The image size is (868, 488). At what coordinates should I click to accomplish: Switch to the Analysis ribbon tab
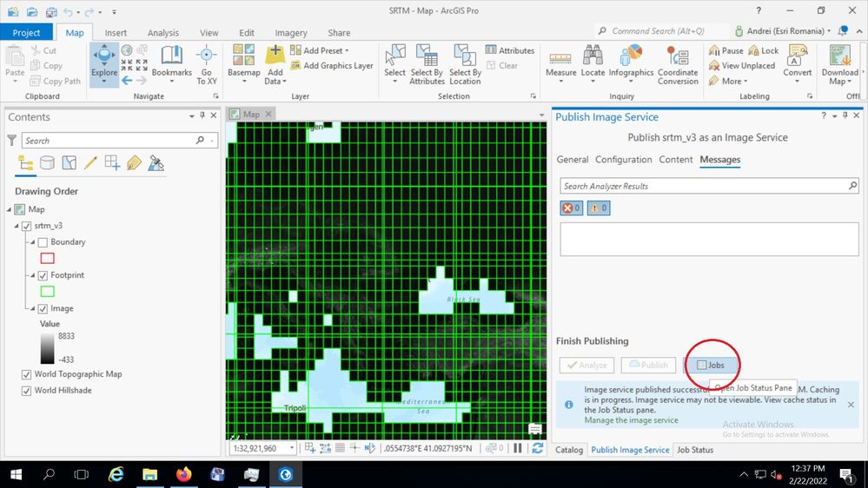[162, 33]
